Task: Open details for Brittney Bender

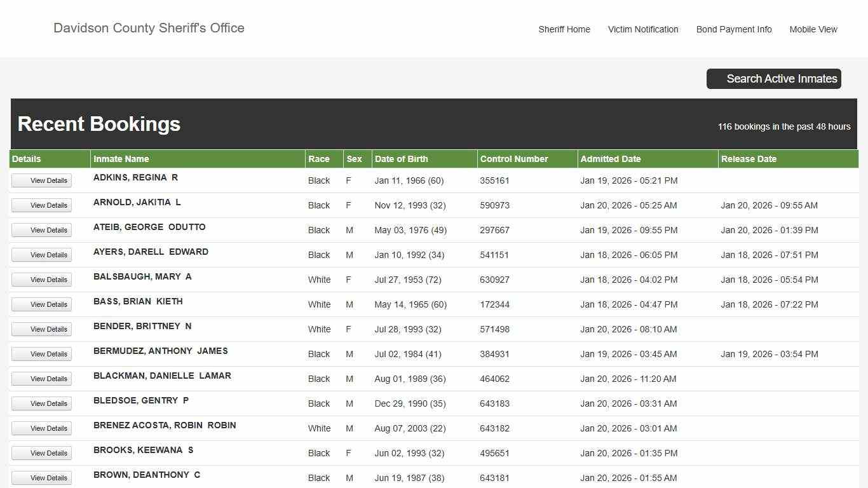Action: (42, 329)
